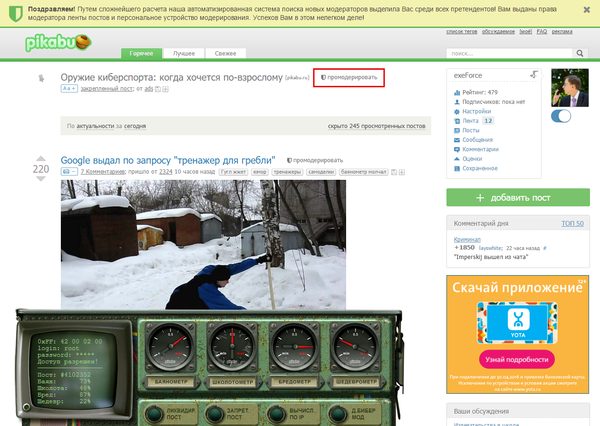Open the # permalink of the day's comment
Image resolution: width=600 pixels, height=426 pixels.
pos(545,248)
